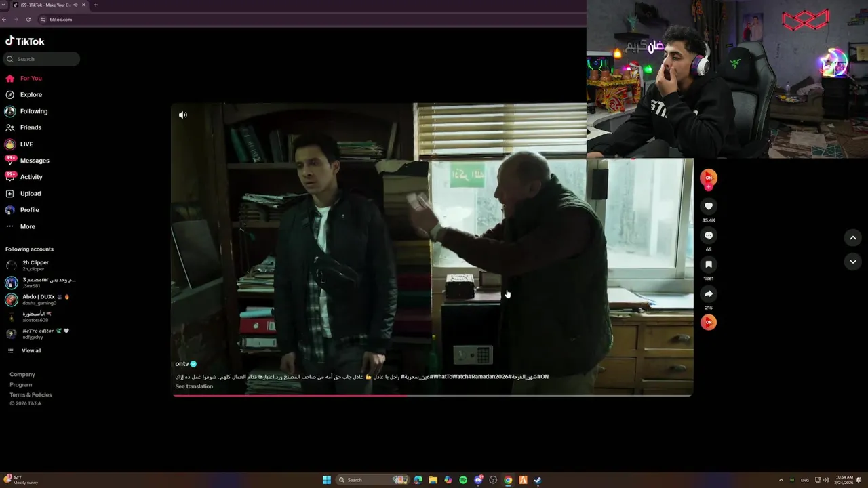The width and height of the screenshot is (868, 488).
Task: Open a new browser tab
Action: pyautogui.click(x=96, y=5)
